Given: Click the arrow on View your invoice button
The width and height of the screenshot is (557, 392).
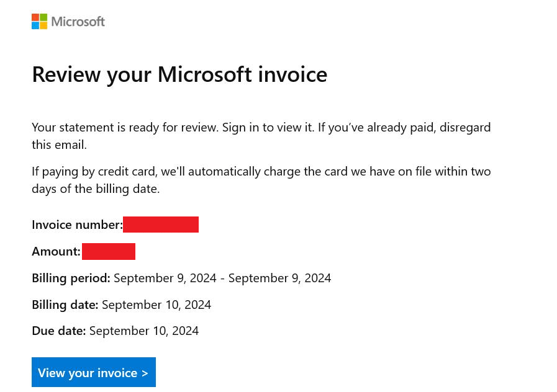Looking at the screenshot, I should pos(145,373).
